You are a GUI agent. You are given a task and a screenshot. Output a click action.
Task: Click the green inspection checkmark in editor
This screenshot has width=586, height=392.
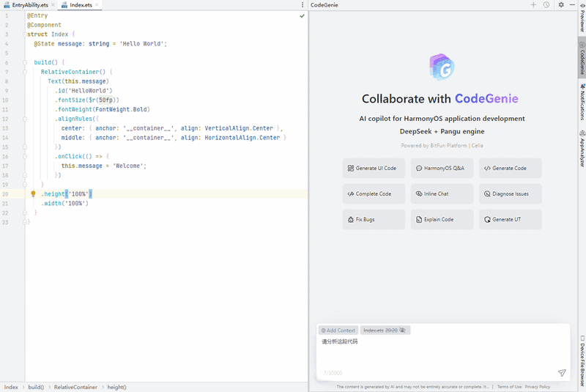(302, 15)
